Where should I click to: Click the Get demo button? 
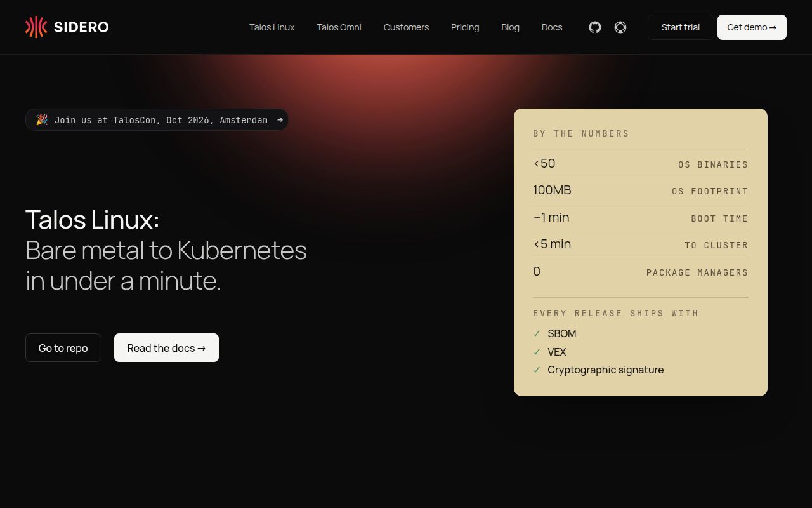click(x=752, y=27)
